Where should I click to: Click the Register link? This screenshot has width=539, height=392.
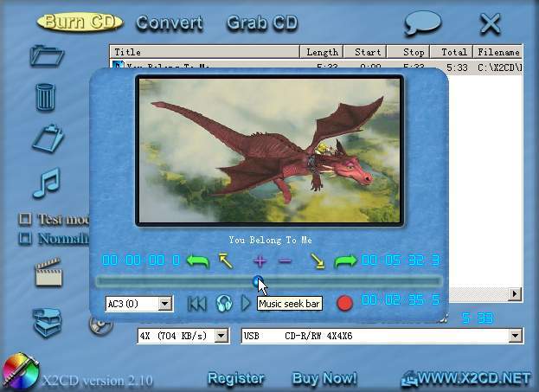point(236,378)
